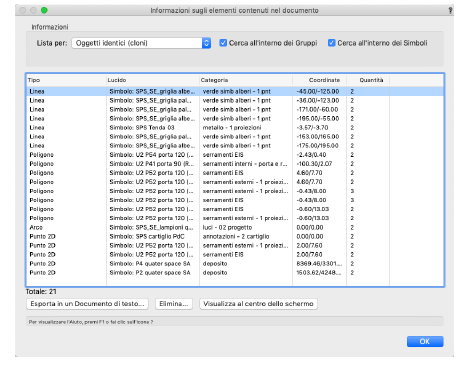Toggle Cerca all'interno dei Gruppi checkbox
The height and width of the screenshot is (368, 467).
pos(223,43)
